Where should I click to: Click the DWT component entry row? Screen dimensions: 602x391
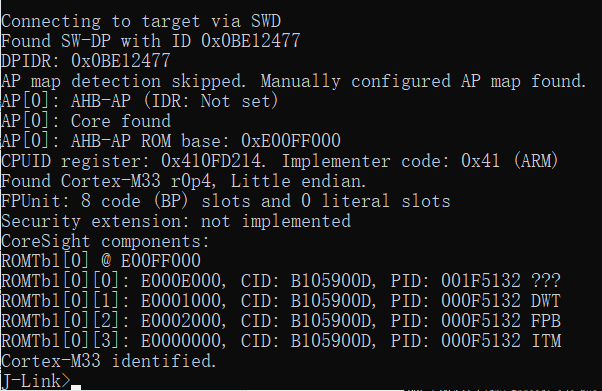click(x=281, y=301)
